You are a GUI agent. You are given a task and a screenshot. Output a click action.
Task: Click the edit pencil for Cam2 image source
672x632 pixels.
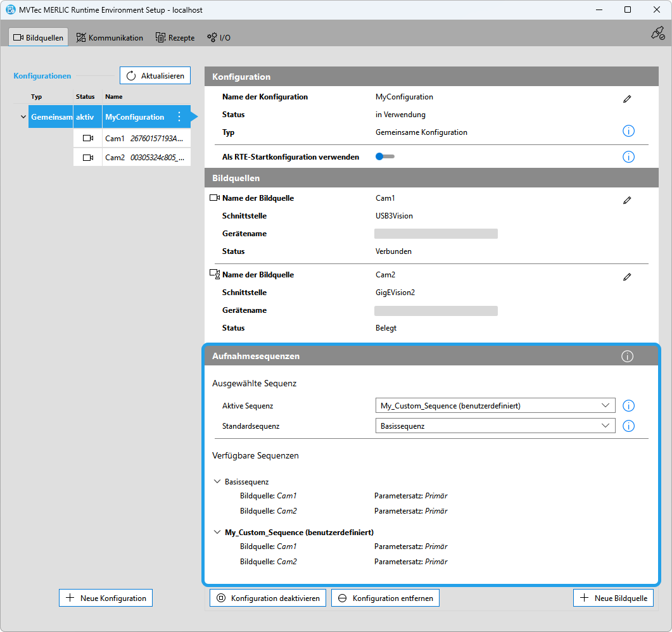click(x=627, y=277)
